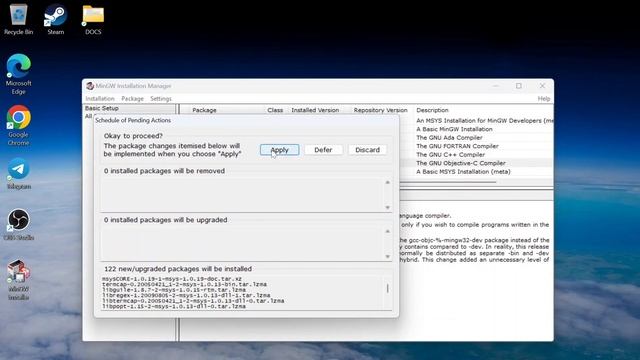Close the MinGW Installation Manager window
Screen dimensions: 640x360
click(x=542, y=86)
